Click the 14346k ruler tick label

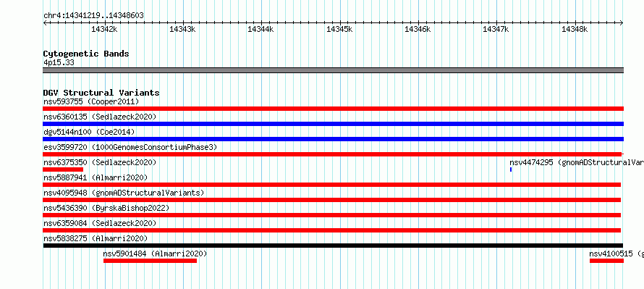click(418, 29)
